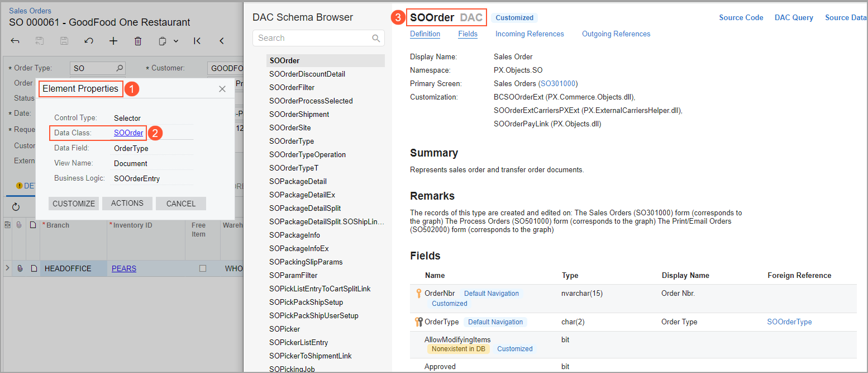
Task: Click the clipboard copy-paste icon
Action: [163, 41]
